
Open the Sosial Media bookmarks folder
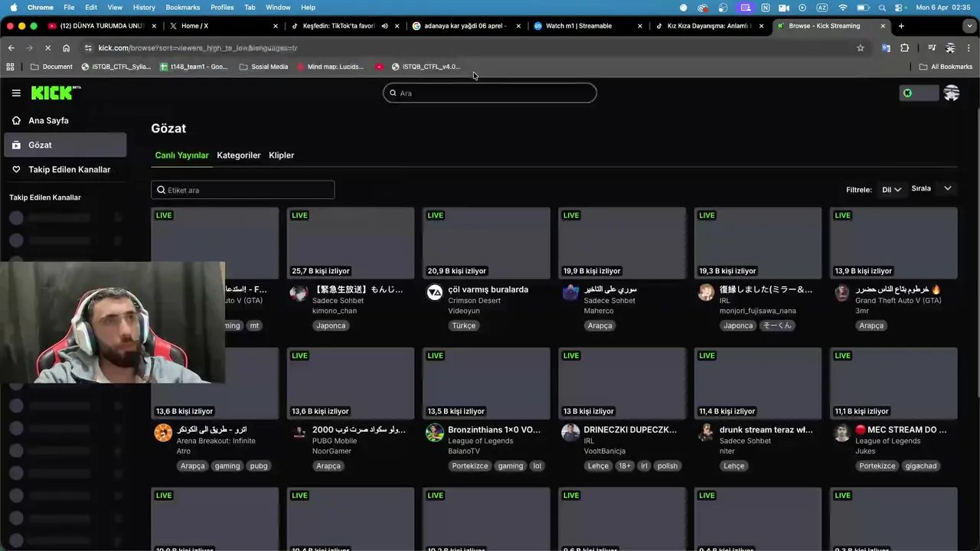click(x=263, y=67)
